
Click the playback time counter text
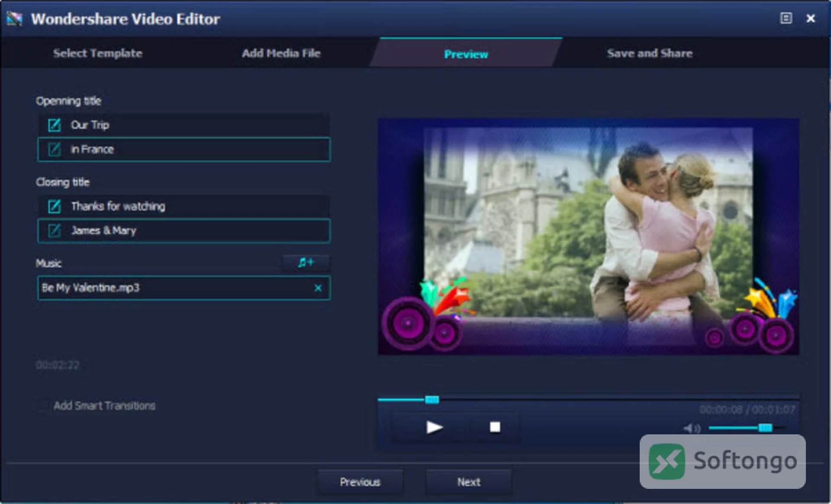(x=747, y=409)
